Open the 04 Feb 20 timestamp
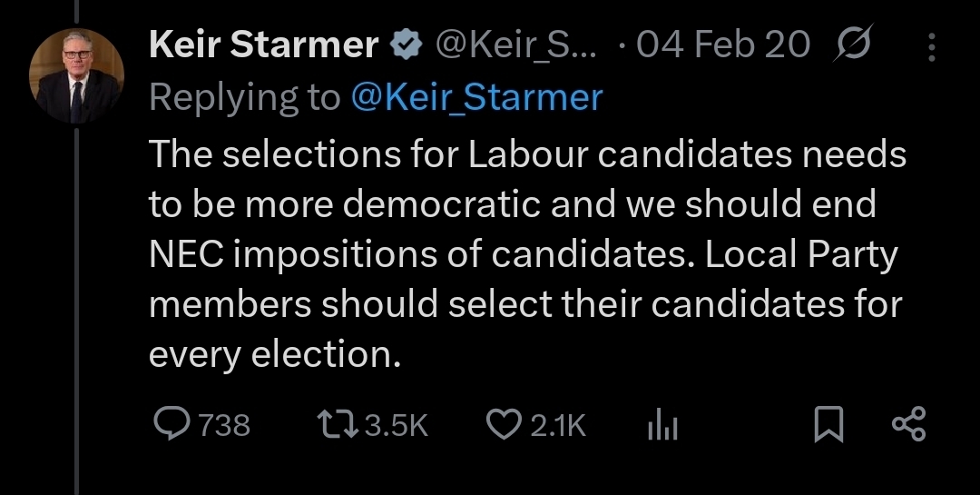 click(x=722, y=45)
